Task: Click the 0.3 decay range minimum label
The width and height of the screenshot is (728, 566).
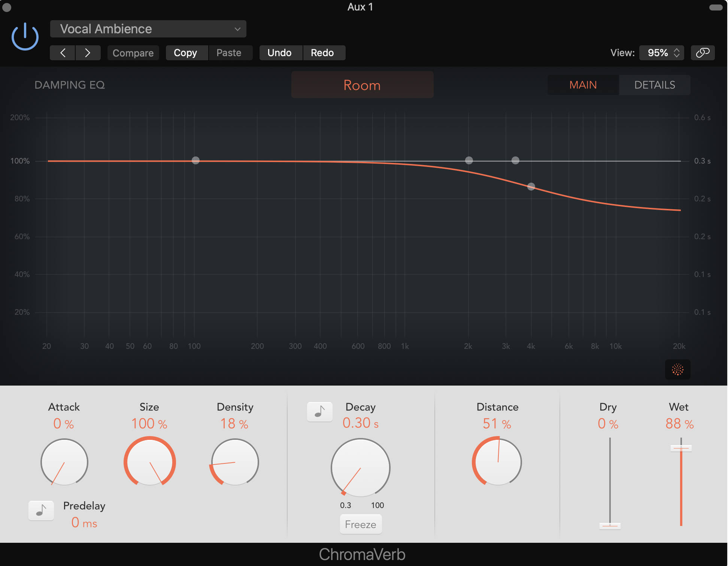Action: pos(345,505)
